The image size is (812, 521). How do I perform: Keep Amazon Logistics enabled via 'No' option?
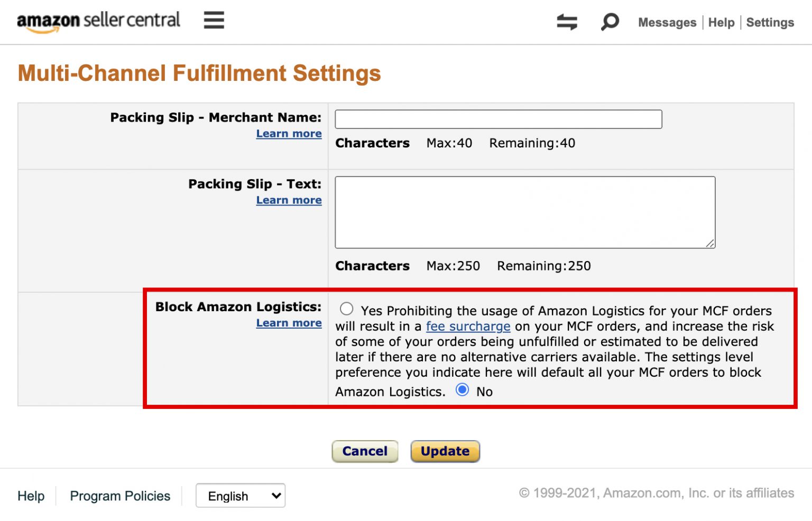(x=463, y=389)
